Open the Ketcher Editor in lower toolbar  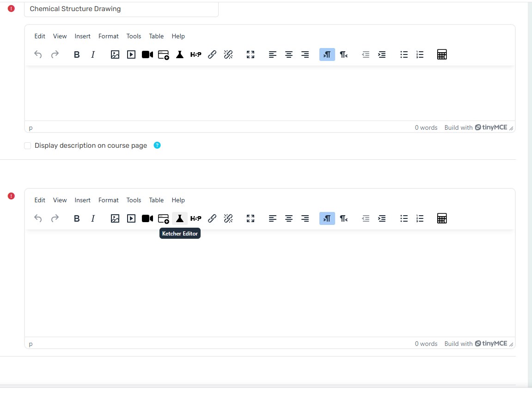(x=180, y=218)
